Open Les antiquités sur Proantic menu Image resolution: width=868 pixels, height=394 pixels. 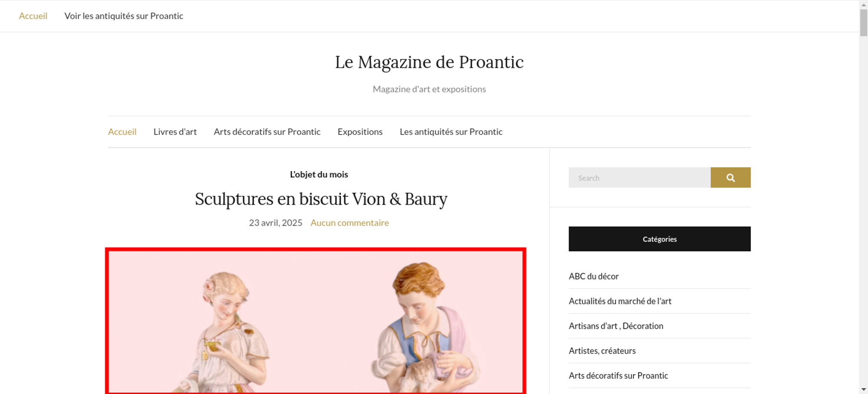click(451, 131)
